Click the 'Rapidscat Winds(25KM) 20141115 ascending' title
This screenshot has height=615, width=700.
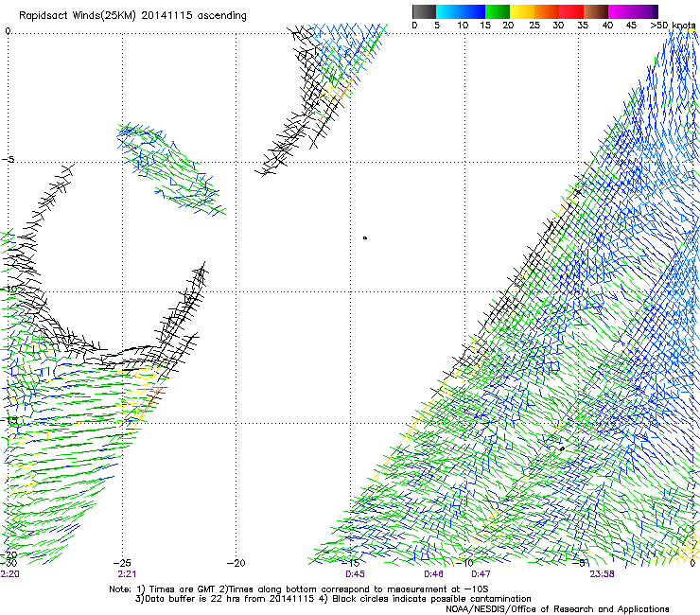[x=132, y=16]
